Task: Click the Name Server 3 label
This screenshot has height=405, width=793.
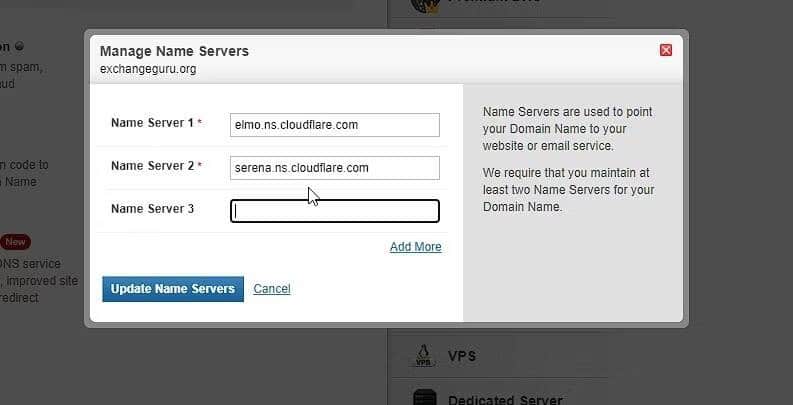Action: 152,209
